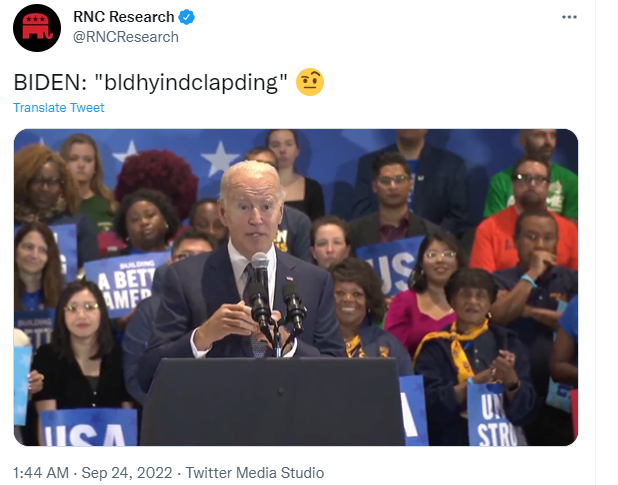Visit the @RNCResearch handle
This screenshot has height=485, width=618.
pyautogui.click(x=126, y=37)
